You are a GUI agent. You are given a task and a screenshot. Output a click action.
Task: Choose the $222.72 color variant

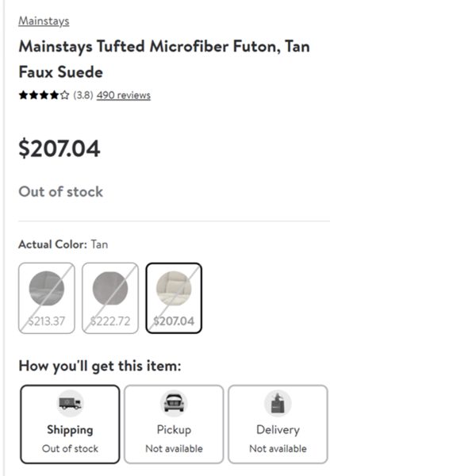point(110,298)
